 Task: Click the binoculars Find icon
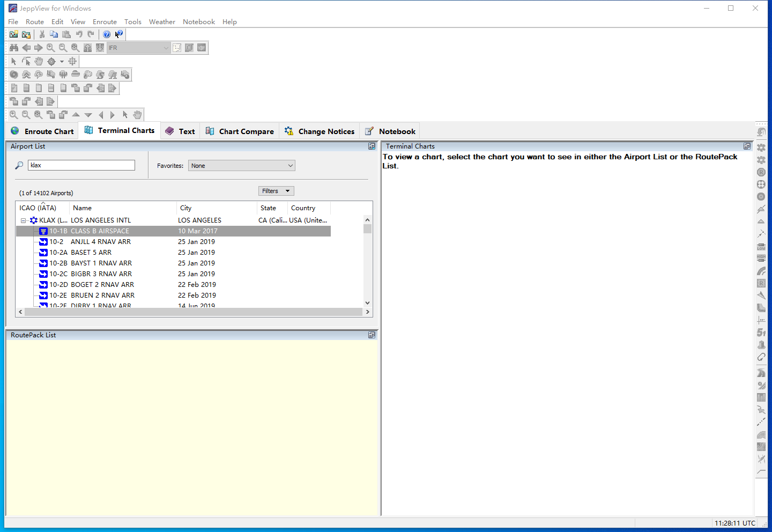coord(14,48)
